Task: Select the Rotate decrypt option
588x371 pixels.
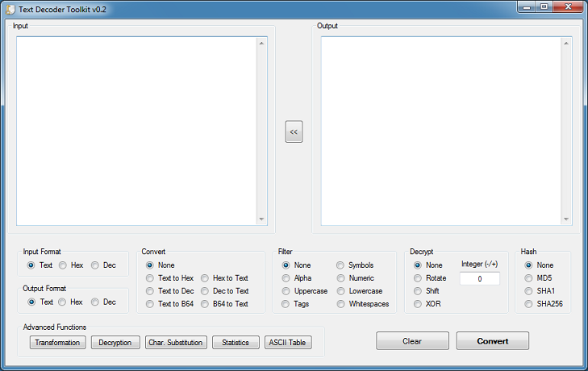Action: [418, 278]
